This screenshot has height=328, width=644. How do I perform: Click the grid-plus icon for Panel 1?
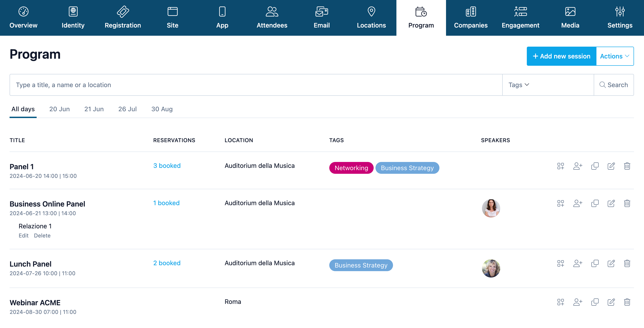point(560,166)
